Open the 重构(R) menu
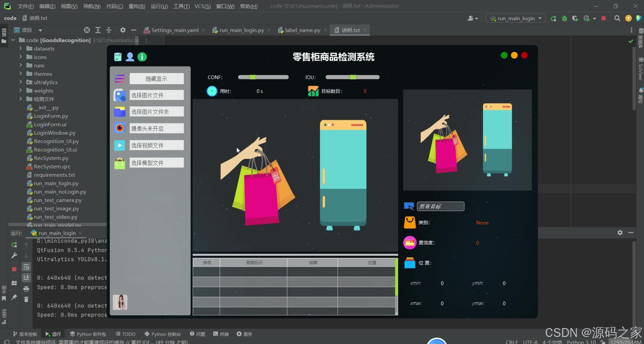Viewport: 644px width, 344px height. click(x=137, y=6)
